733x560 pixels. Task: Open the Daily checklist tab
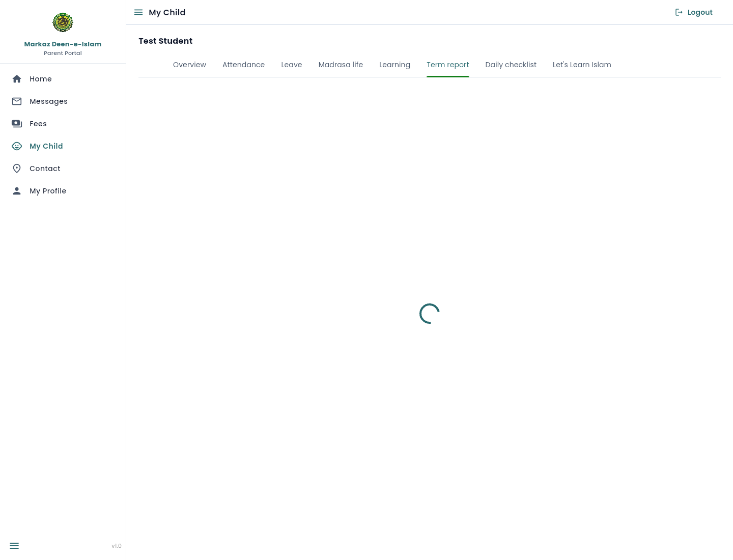[511, 65]
